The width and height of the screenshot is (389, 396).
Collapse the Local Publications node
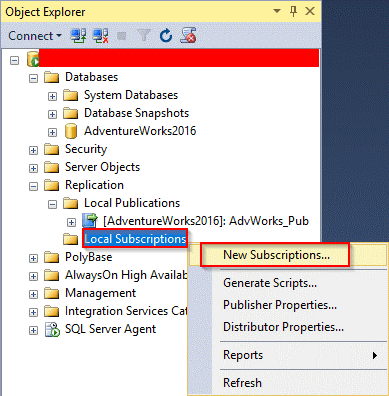point(52,205)
